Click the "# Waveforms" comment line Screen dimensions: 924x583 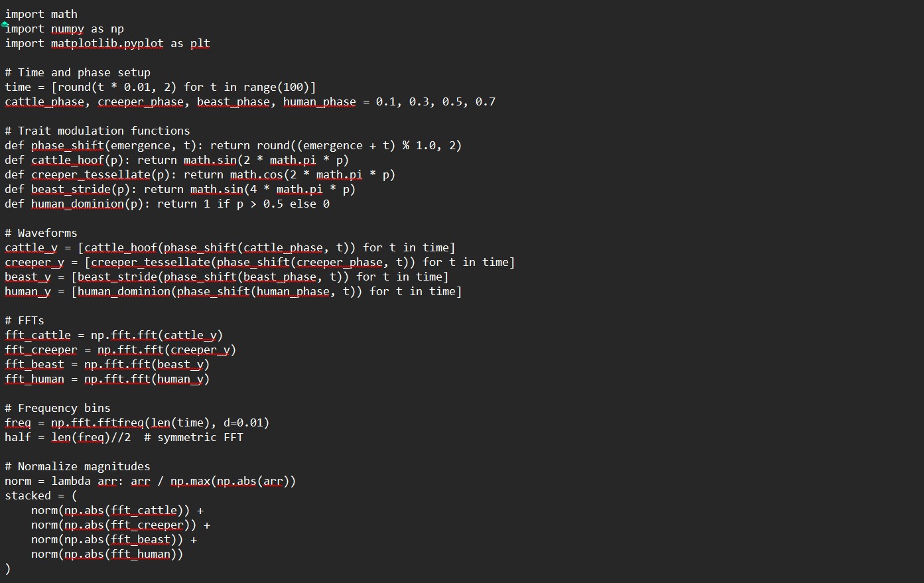(x=41, y=233)
